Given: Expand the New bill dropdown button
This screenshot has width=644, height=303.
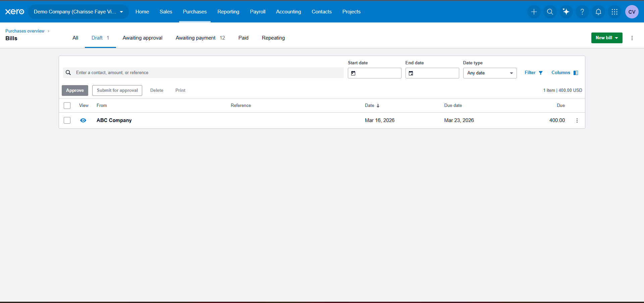Looking at the screenshot, I should coord(607,38).
